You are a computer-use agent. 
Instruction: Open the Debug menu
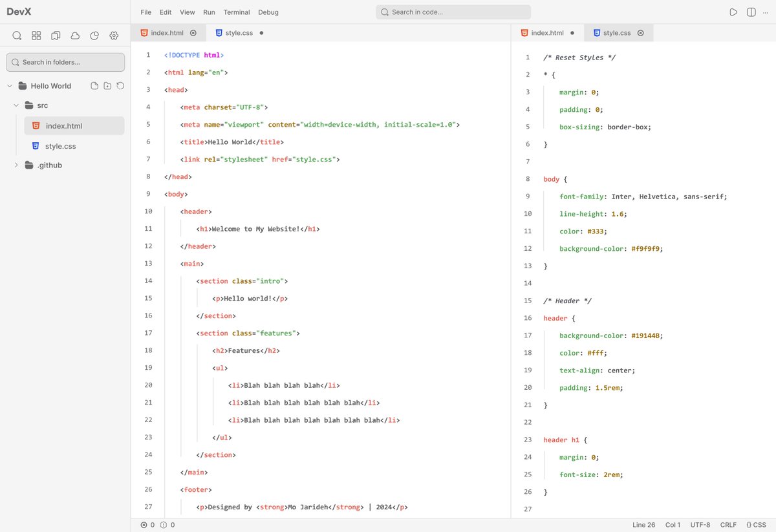(268, 12)
